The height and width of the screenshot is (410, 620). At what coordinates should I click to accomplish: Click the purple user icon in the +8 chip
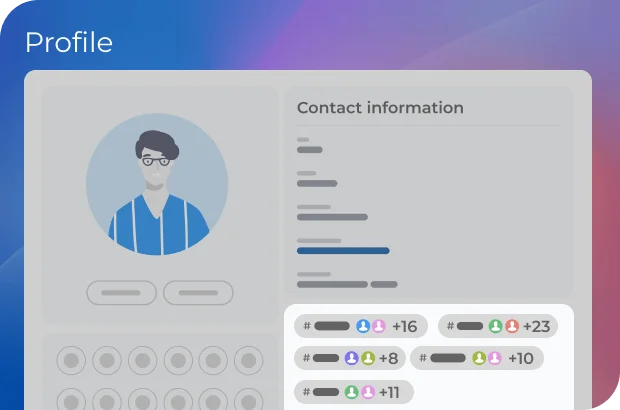point(351,358)
